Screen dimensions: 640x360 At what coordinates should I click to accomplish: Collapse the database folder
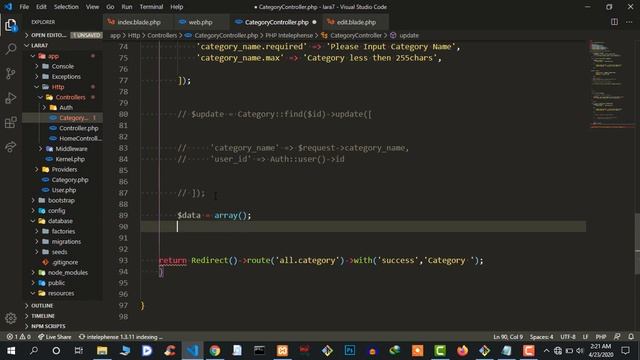point(60,221)
